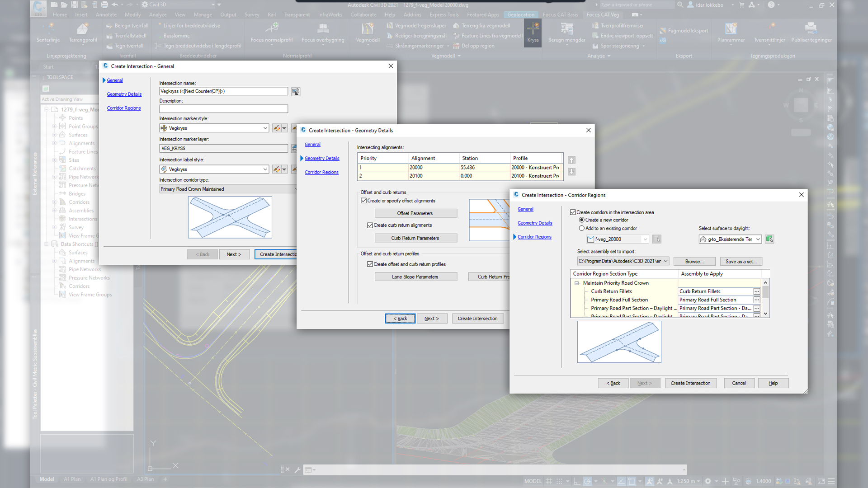Select Add to an existing corridor option
The width and height of the screenshot is (868, 488).
click(x=582, y=229)
